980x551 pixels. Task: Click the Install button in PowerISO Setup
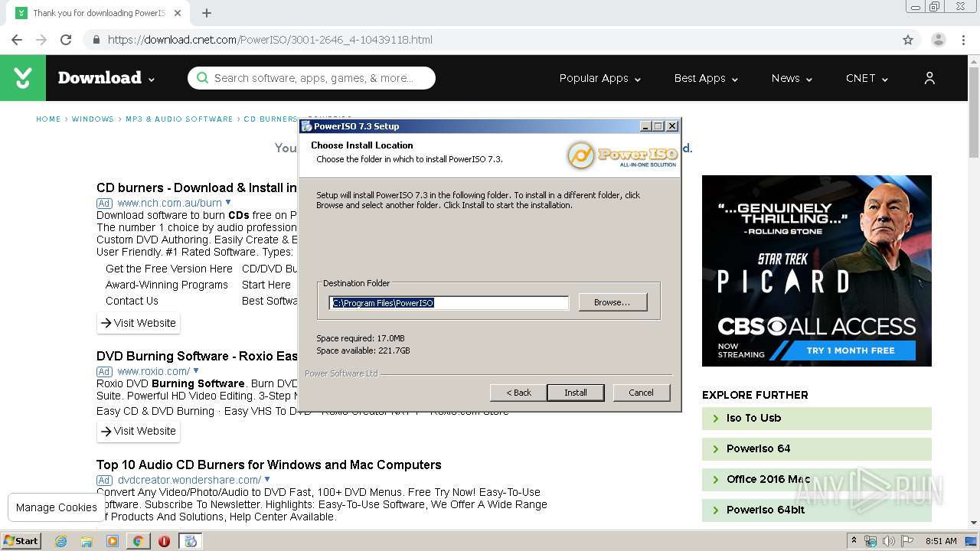pos(576,393)
